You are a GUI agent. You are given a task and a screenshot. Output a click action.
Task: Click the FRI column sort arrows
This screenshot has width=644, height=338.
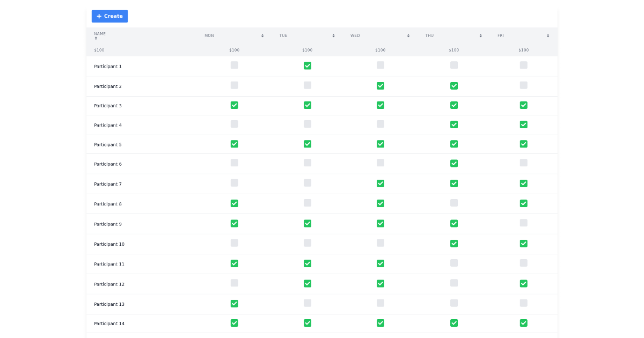(547, 35)
